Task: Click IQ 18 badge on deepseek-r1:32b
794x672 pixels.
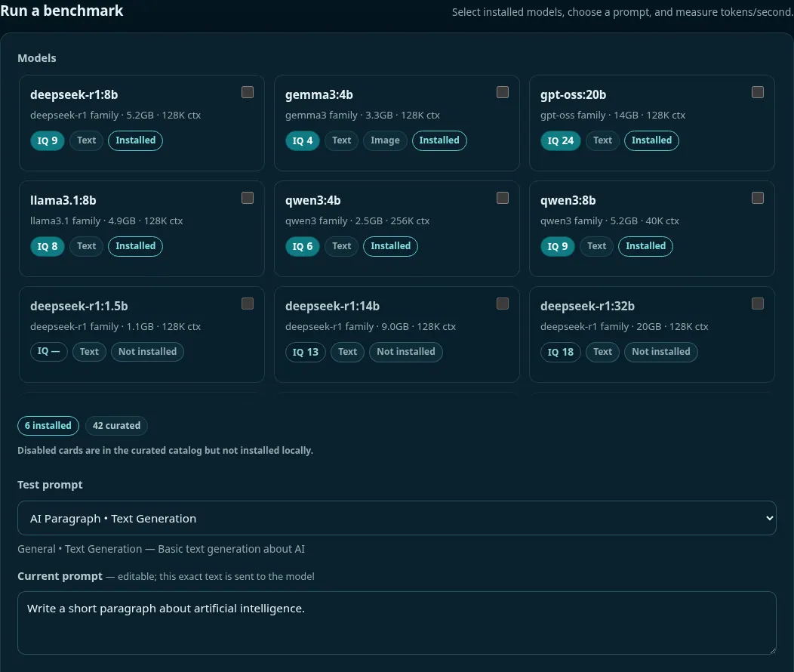Action: point(561,351)
